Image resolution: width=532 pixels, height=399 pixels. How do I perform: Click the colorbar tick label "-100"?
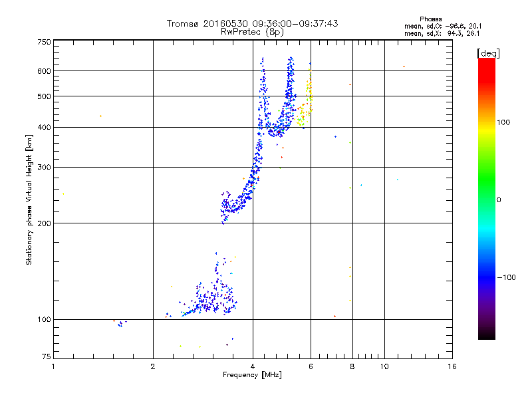click(x=506, y=277)
